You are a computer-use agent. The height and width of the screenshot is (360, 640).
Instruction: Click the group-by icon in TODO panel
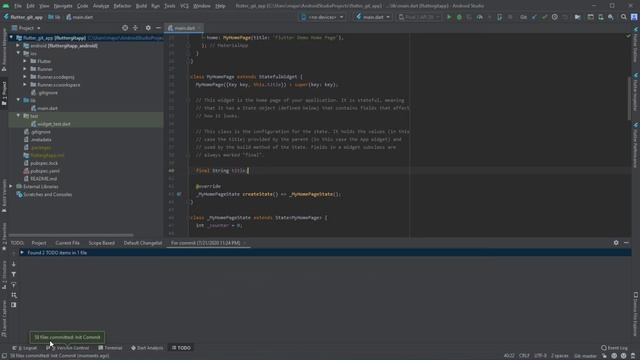(13, 295)
